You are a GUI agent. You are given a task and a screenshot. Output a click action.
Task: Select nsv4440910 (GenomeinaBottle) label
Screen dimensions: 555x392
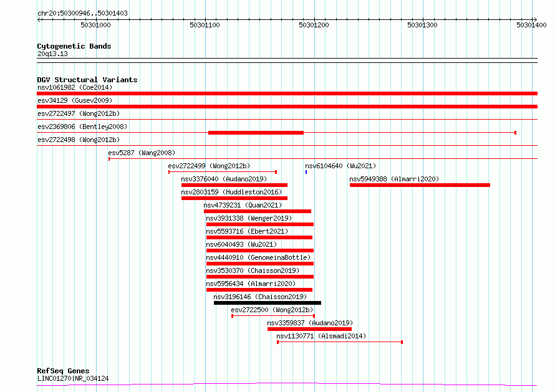coord(258,257)
